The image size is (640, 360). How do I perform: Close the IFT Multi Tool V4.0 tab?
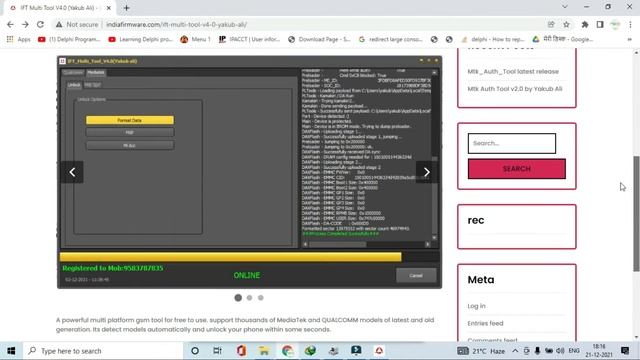[x=109, y=8]
